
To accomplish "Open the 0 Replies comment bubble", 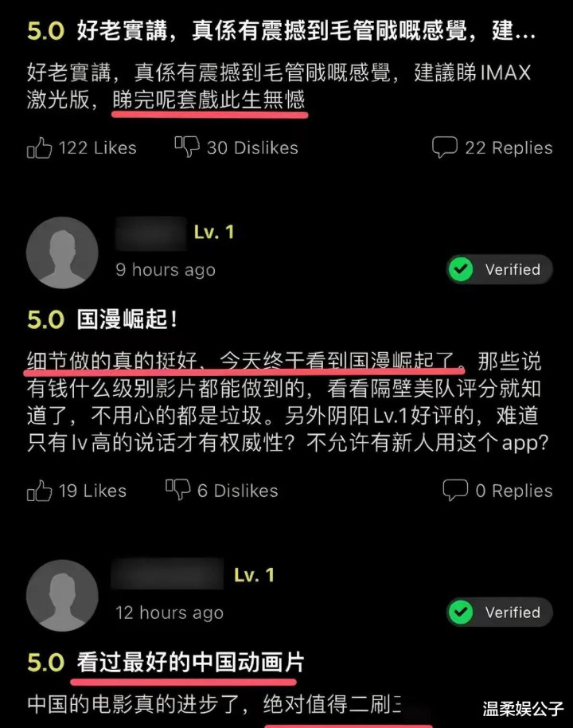I will point(455,491).
